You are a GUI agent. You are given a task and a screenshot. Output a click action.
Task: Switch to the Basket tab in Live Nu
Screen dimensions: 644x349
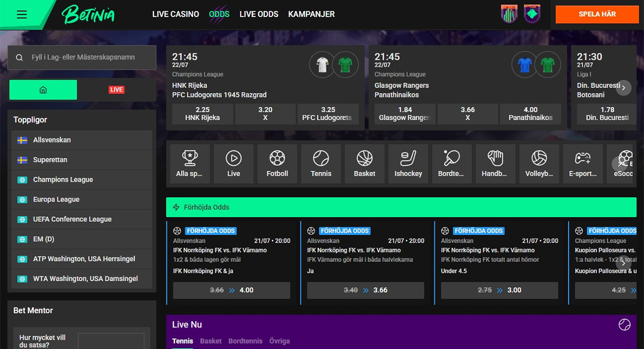211,341
